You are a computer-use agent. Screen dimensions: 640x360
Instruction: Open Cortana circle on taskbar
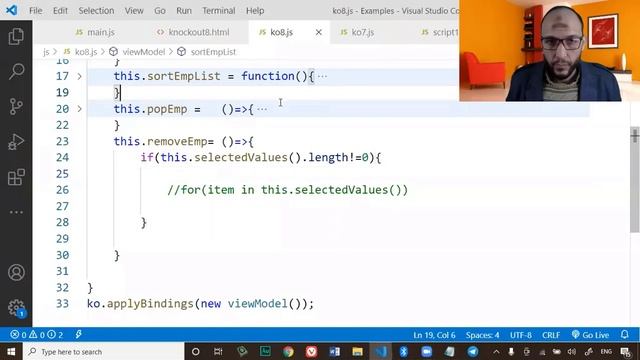[196, 351]
